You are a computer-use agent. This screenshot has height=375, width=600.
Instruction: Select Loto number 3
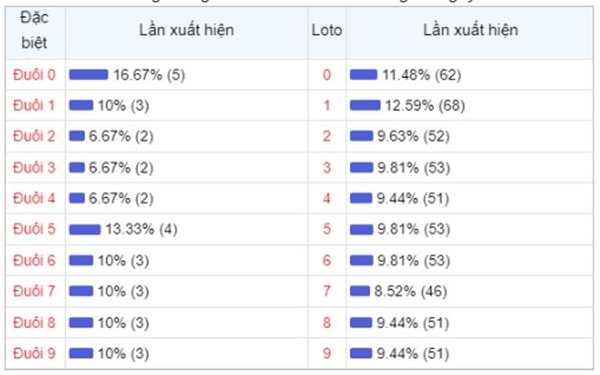pyautogui.click(x=326, y=167)
